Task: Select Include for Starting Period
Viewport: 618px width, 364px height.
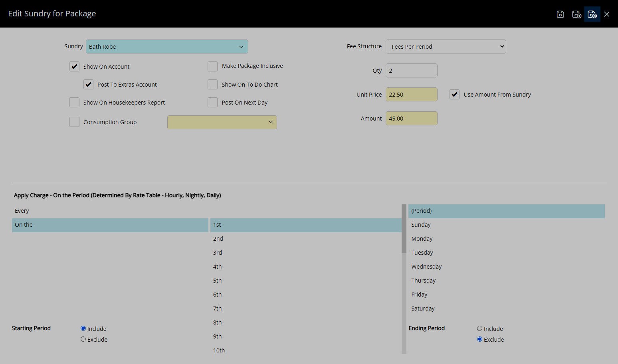Action: click(x=83, y=328)
